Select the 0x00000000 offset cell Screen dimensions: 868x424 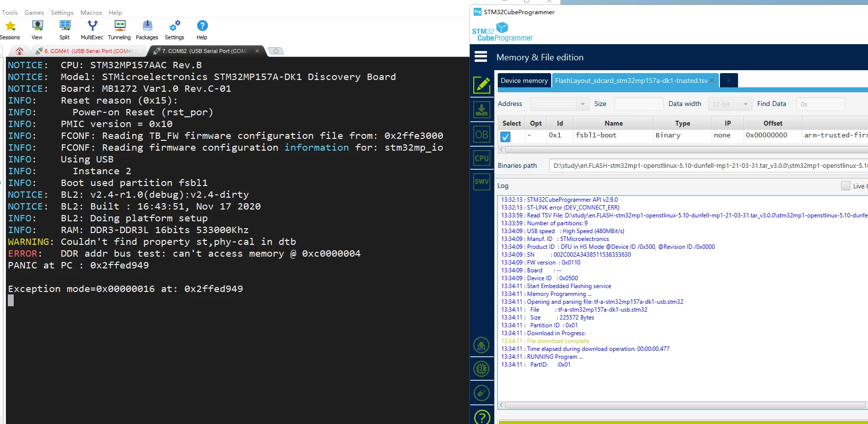772,135
